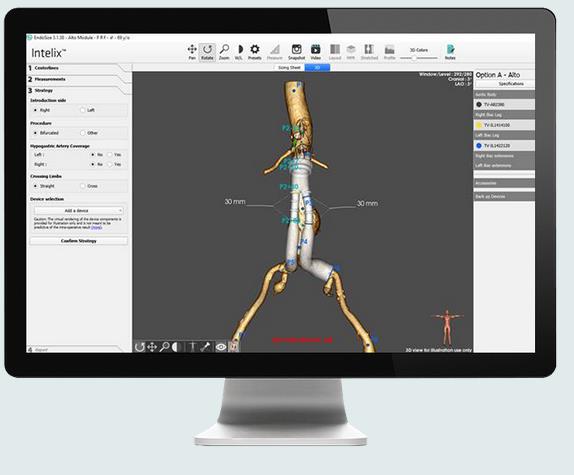Click the Option A - Alto heading
The width and height of the screenshot is (574, 475).
point(498,75)
